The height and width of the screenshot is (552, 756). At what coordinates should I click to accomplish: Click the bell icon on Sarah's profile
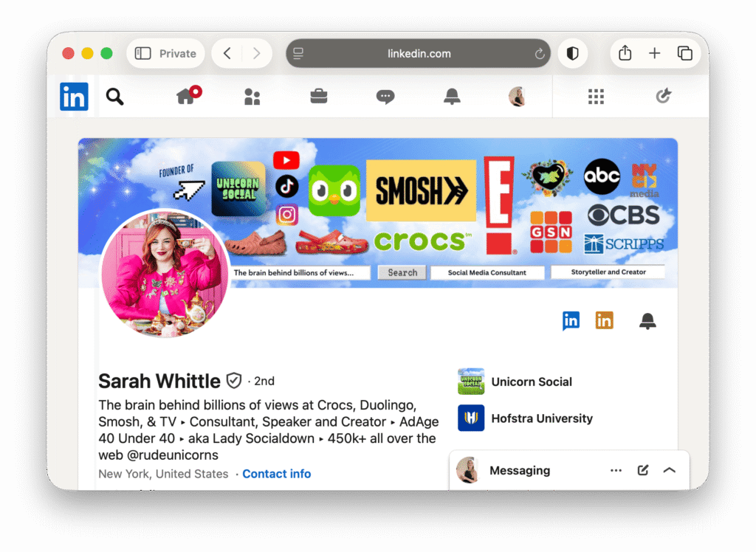click(647, 321)
